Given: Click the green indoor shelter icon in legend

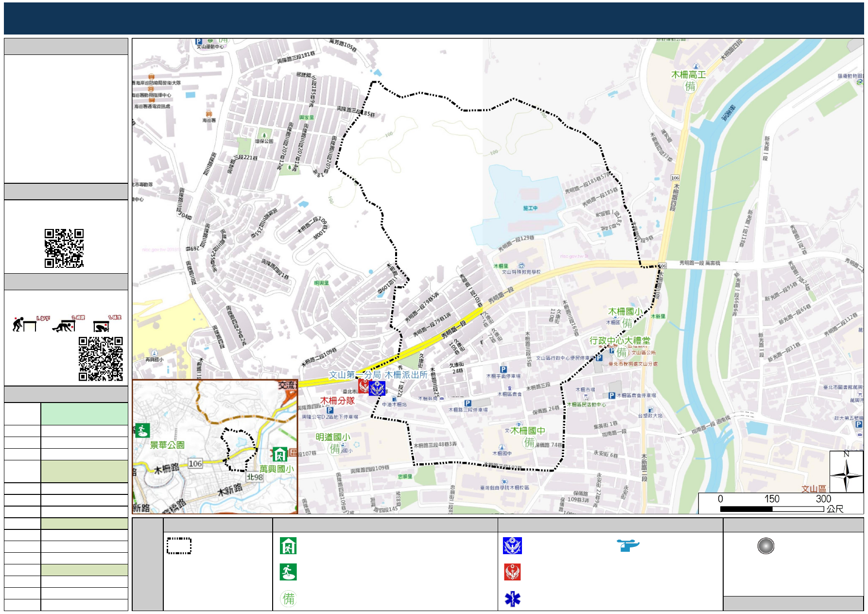Looking at the screenshot, I should point(288,546).
